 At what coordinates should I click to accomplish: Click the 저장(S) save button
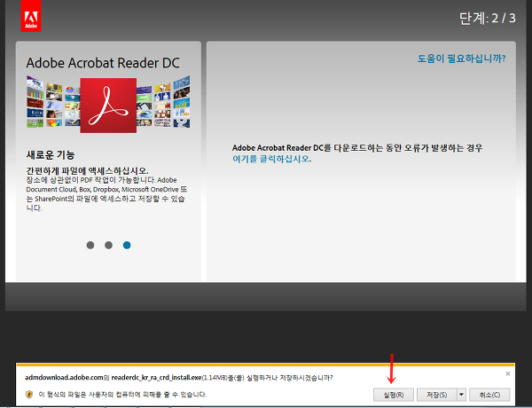[x=437, y=395]
